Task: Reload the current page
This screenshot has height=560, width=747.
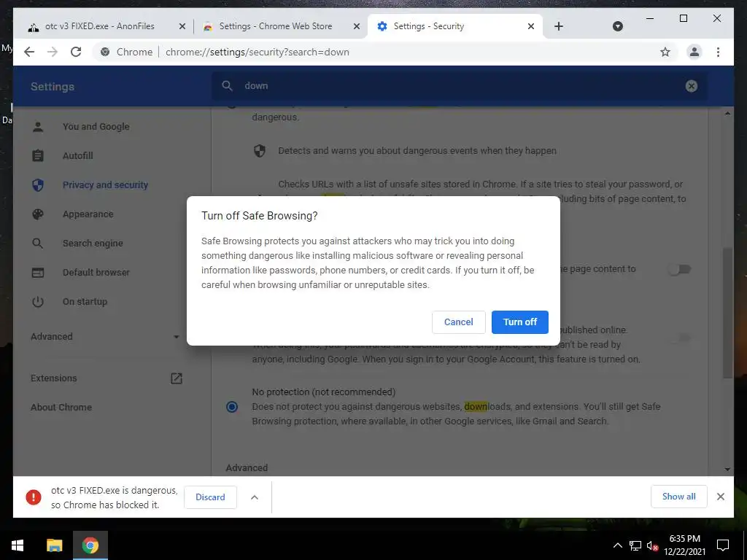Action: (76, 52)
